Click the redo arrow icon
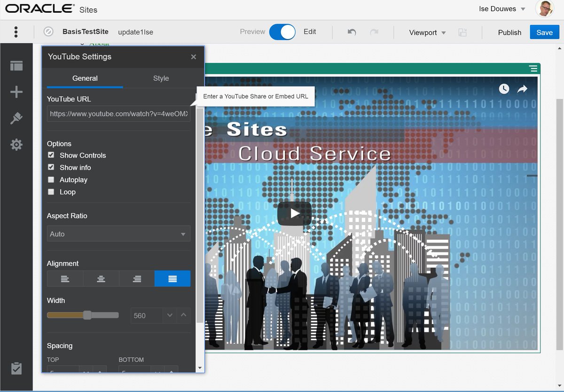The width and height of the screenshot is (564, 392). coord(374,32)
